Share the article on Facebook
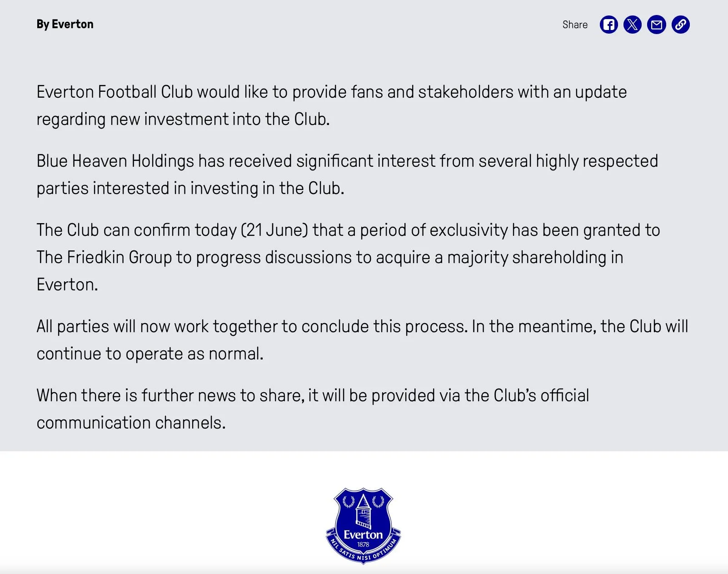728x574 pixels. 608,25
